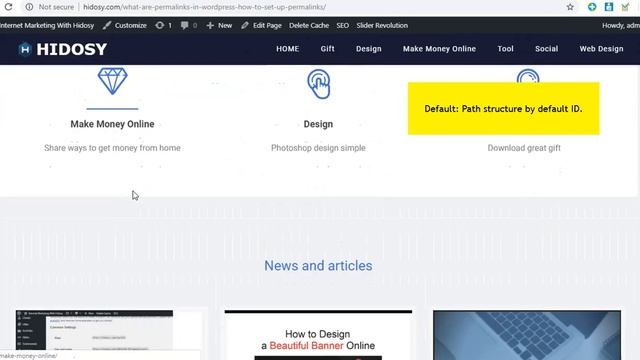Screen dimensions: 640x360
Task: Open the HOME navigation item
Action: [x=288, y=49]
